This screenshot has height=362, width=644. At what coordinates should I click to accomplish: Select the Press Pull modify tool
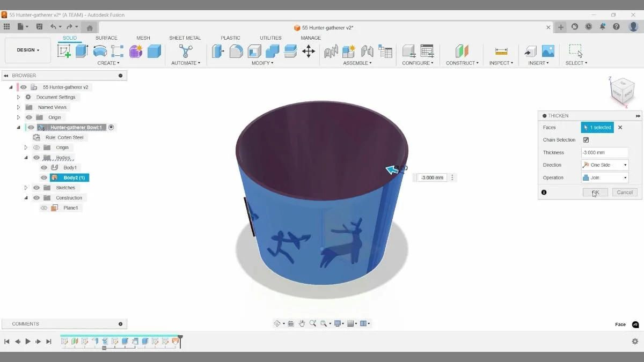click(218, 51)
